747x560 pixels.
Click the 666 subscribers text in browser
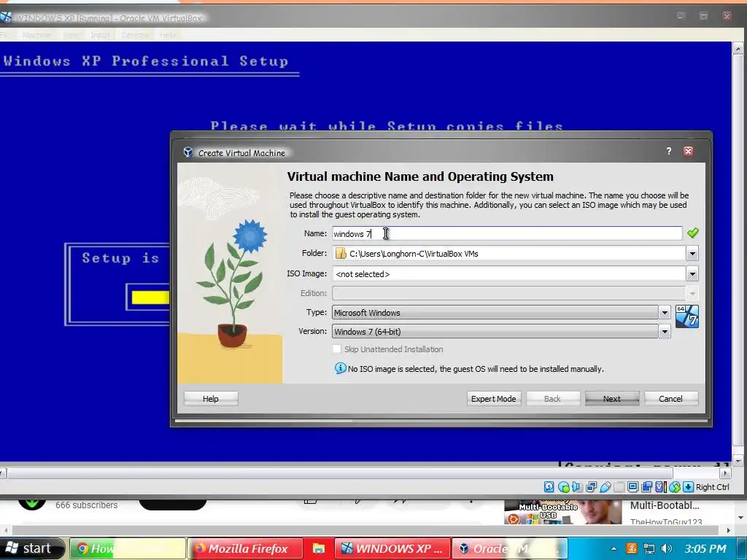tap(86, 505)
